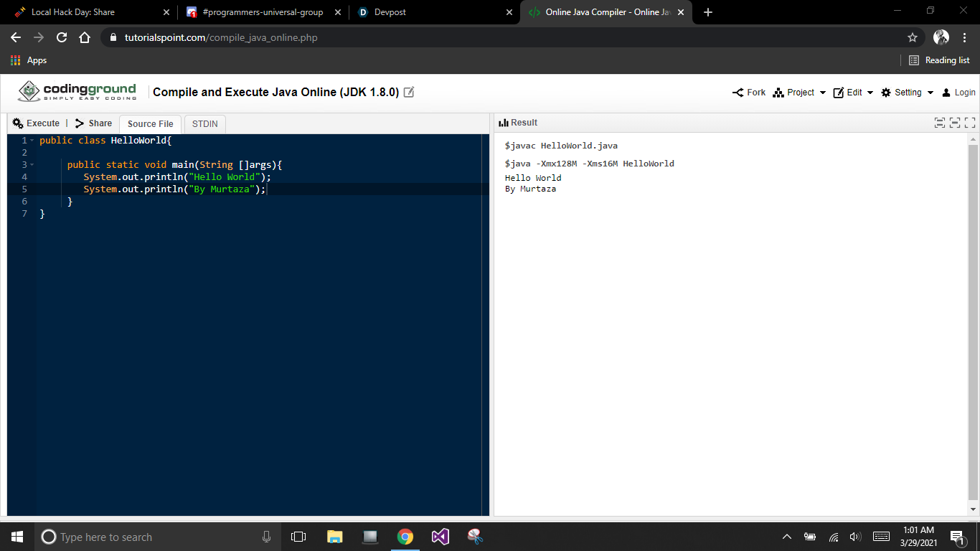Click line 4 Hello World println code

pyautogui.click(x=177, y=177)
